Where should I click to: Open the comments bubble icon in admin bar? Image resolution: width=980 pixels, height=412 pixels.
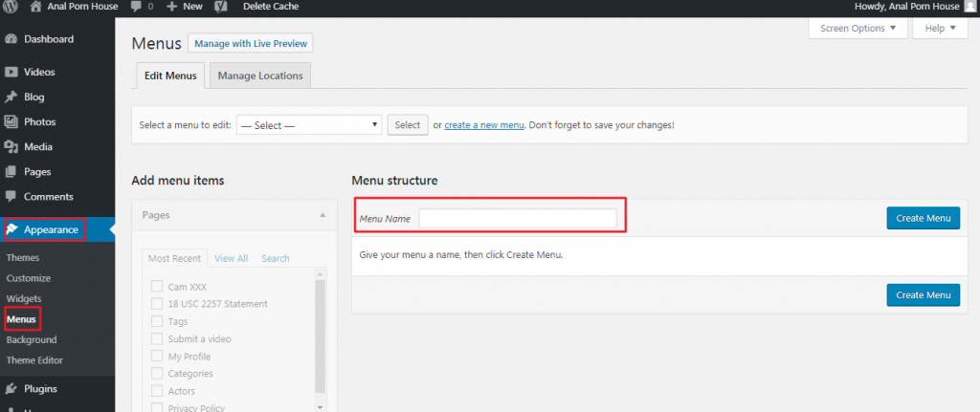pos(137,6)
